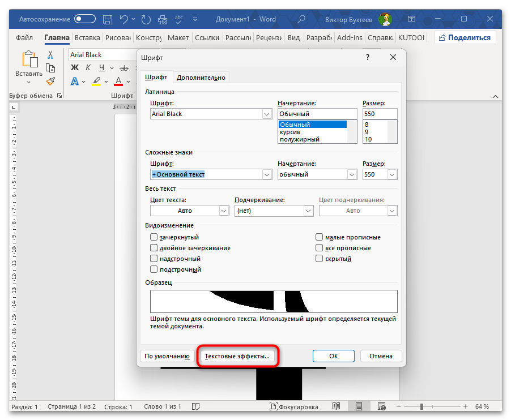Open the Вставка ribbon tab
Image resolution: width=511 pixels, height=420 pixels.
click(87, 38)
